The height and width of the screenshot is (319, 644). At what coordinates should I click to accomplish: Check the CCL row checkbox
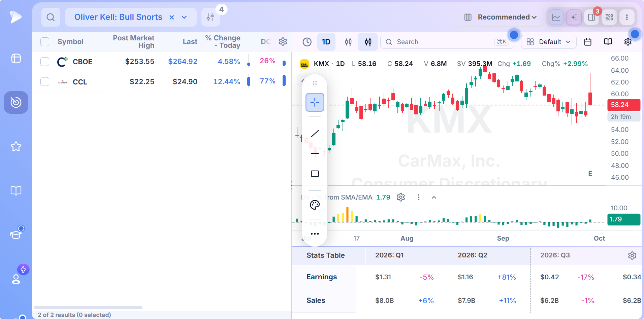tap(45, 81)
